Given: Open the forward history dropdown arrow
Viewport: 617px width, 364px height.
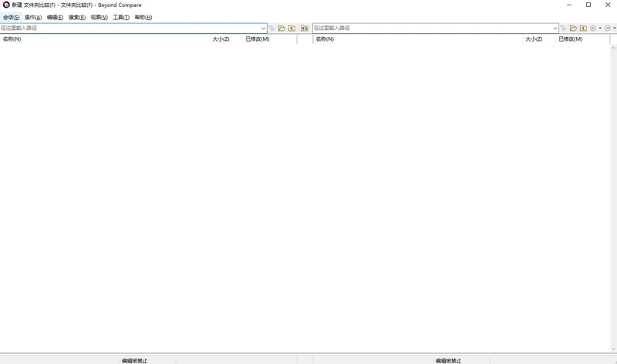Looking at the screenshot, I should 614,29.
